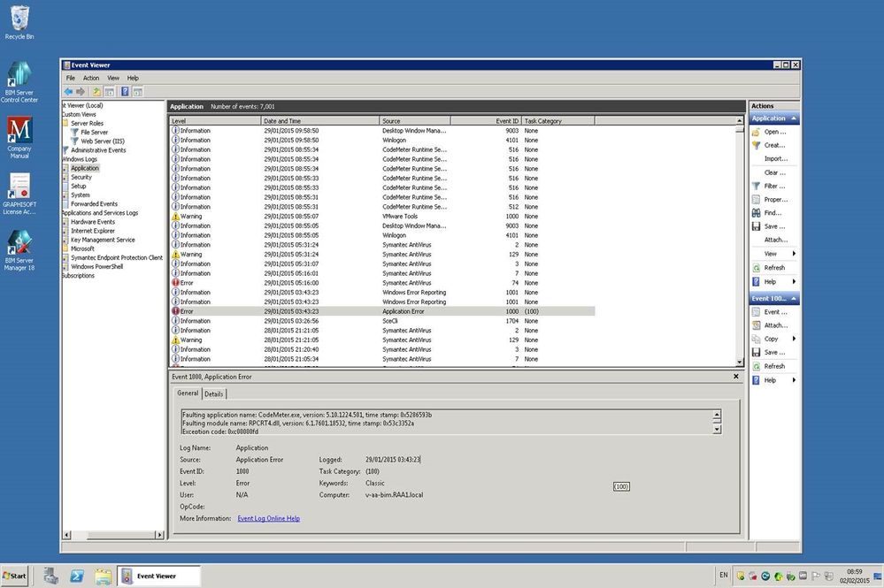Click Clear... log action
884x588 pixels.
coord(774,172)
